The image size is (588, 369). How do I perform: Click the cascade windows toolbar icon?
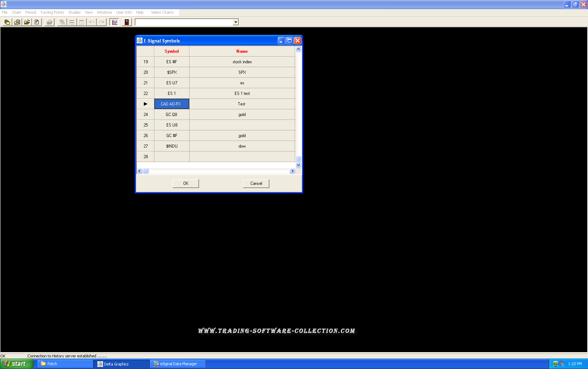pos(62,22)
